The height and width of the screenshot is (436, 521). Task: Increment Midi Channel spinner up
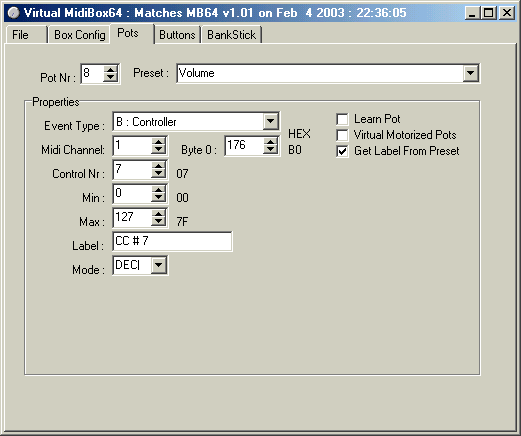(158, 142)
